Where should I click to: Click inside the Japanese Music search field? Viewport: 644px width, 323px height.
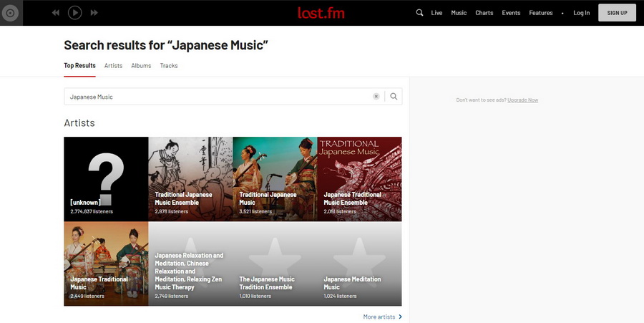215,97
